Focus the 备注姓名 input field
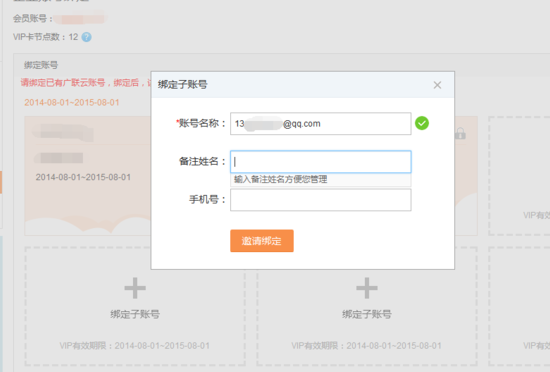This screenshot has height=372, width=550. [321, 162]
